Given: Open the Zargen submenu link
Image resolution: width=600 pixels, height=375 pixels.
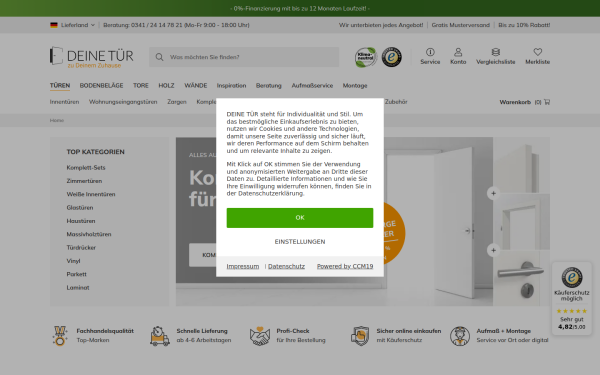Looking at the screenshot, I should pos(177,102).
